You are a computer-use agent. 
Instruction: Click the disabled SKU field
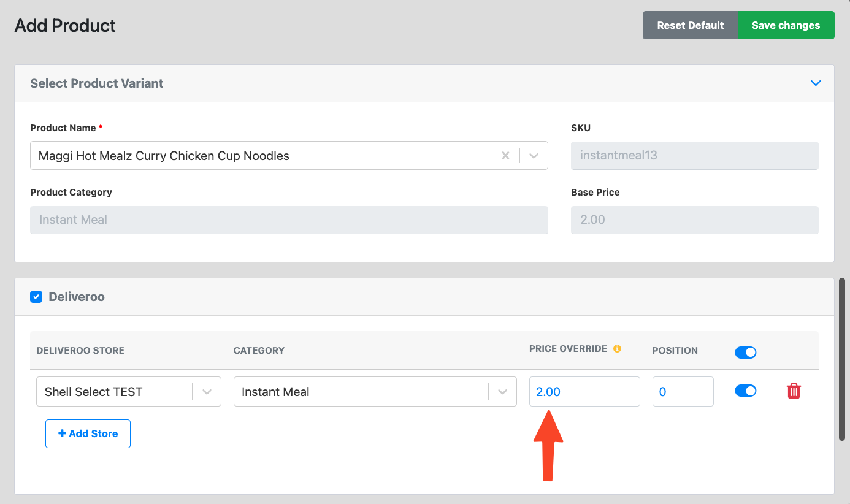(694, 156)
